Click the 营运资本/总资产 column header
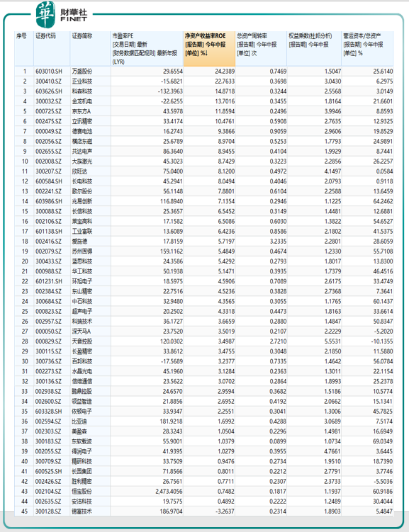Image resolution: width=409 pixels, height=532 pixels. click(x=368, y=49)
